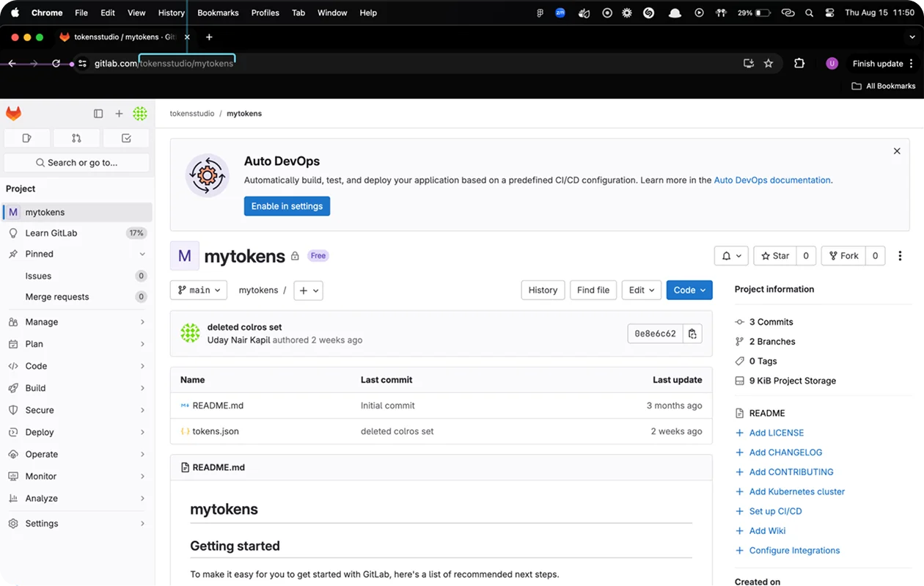Click the mytokens project avatar M
Screen dimensions: 924x586
[x=184, y=256]
